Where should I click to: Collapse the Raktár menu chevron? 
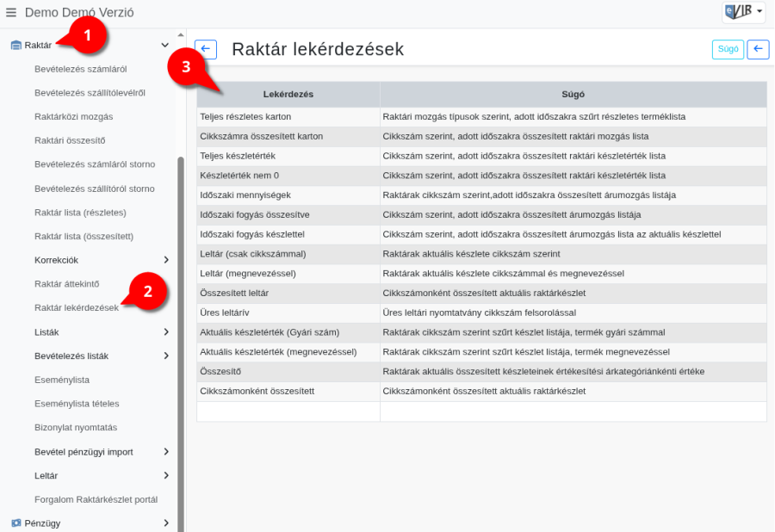coord(165,45)
